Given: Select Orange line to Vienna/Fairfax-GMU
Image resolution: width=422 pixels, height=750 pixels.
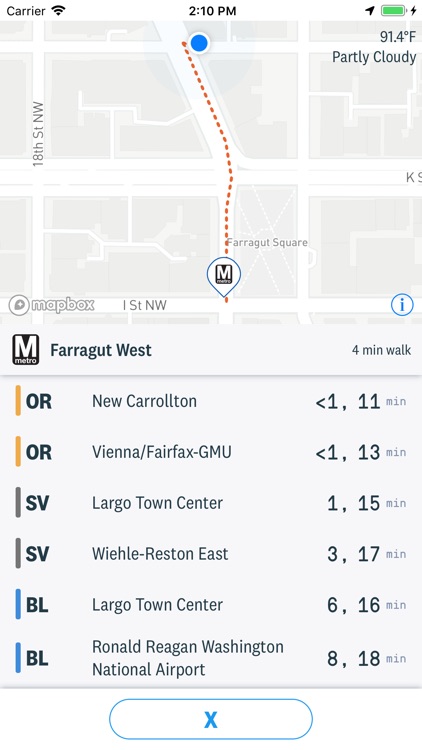Looking at the screenshot, I should [x=211, y=452].
